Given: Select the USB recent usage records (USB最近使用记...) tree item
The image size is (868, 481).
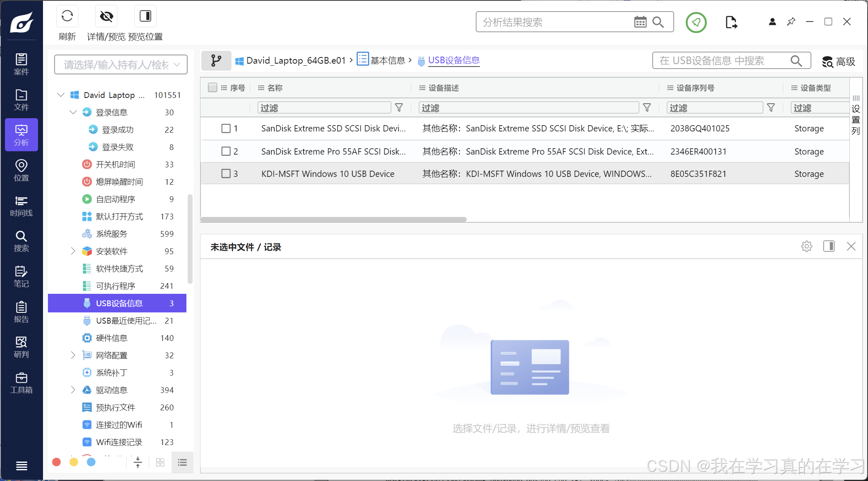Looking at the screenshot, I should click(126, 321).
